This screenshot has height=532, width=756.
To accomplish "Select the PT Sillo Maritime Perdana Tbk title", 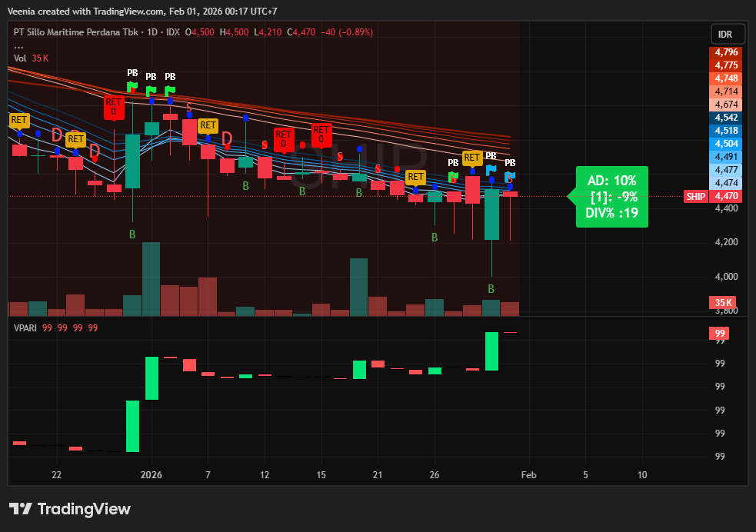I will (x=75, y=32).
